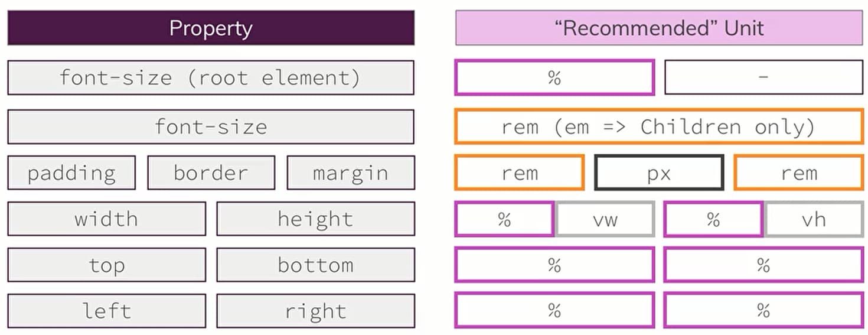Click the dash box beside root percent
868x335 pixels.
coord(763,77)
